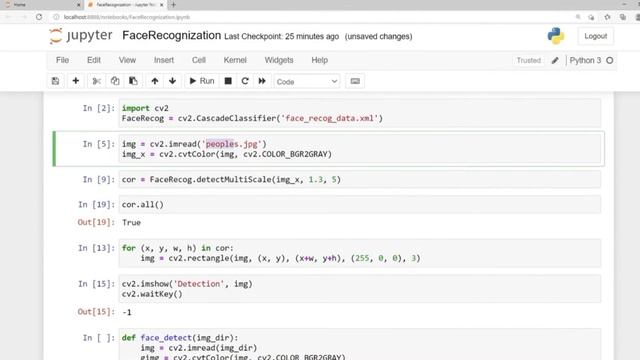
Task: Click the Last Checkpoint status text
Action: (x=281, y=36)
